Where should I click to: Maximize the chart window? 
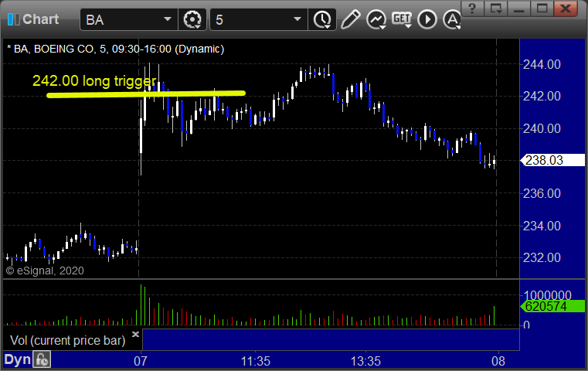point(542,9)
